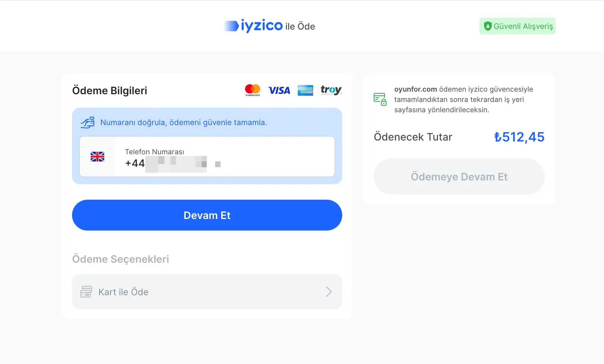This screenshot has width=604, height=364.
Task: Select the Kart ile Öde option
Action: coord(207,292)
